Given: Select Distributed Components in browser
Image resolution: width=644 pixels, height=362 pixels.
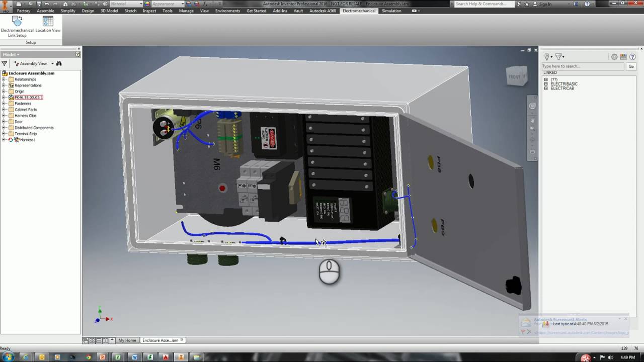Looking at the screenshot, I should (34, 128).
